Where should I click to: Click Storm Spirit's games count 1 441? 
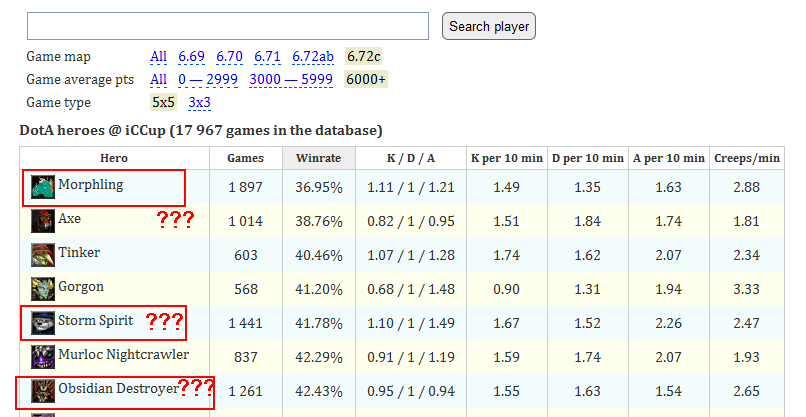click(246, 323)
